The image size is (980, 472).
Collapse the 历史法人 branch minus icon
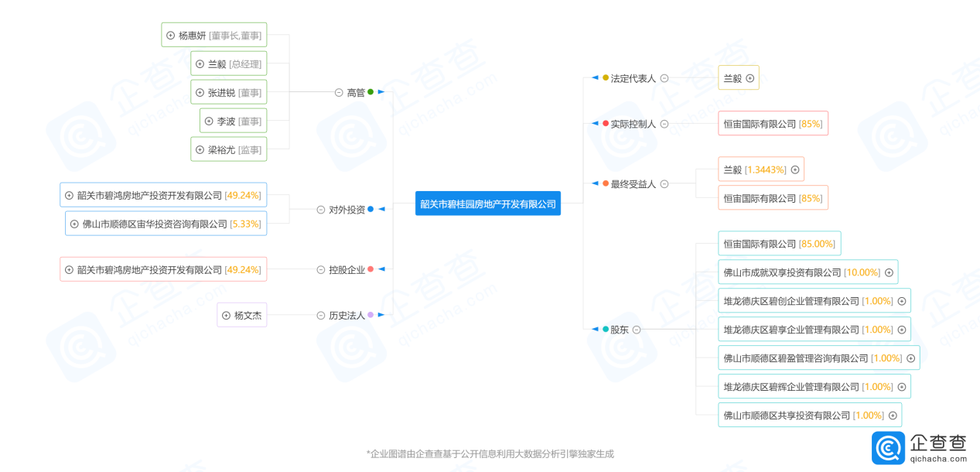click(x=321, y=316)
